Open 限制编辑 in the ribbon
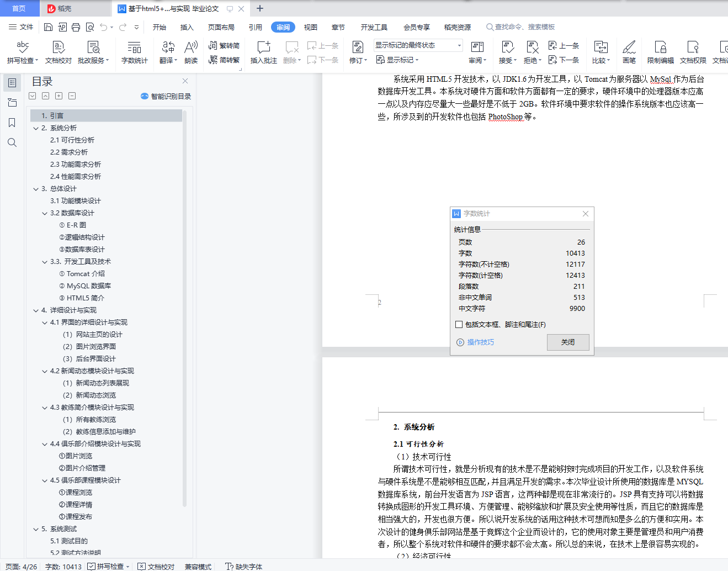728x571 pixels. click(661, 52)
